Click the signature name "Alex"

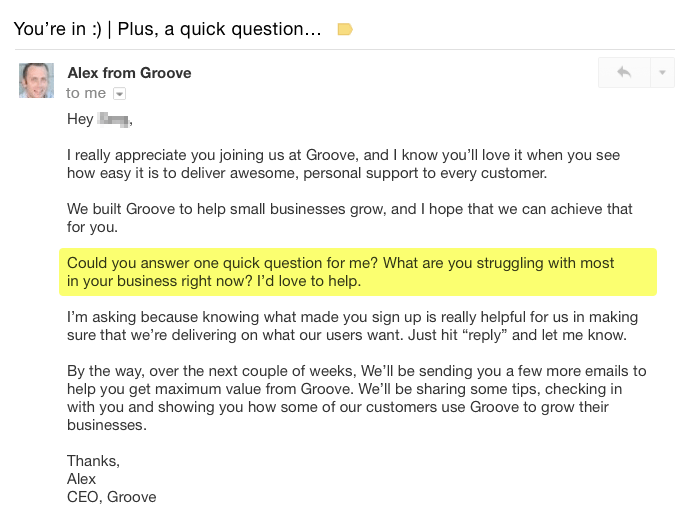coord(81,479)
